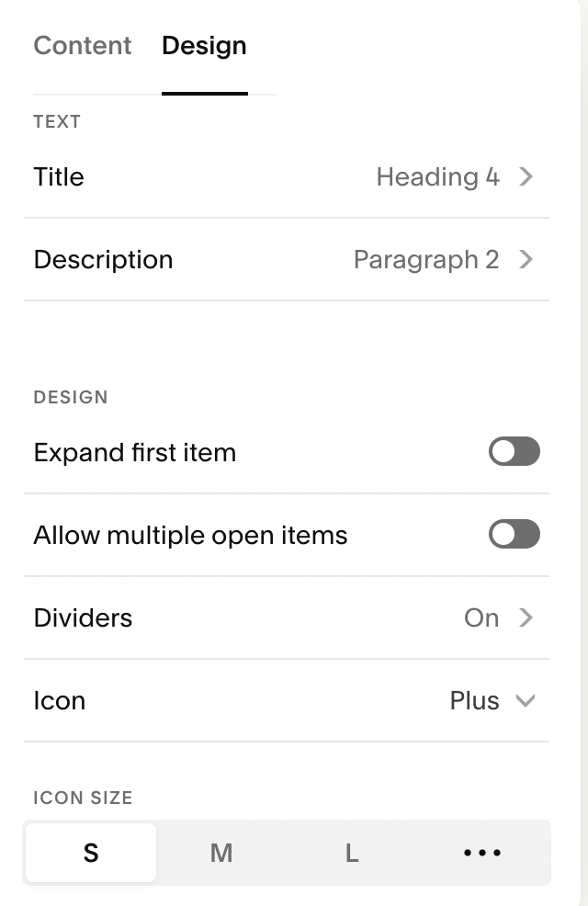The width and height of the screenshot is (588, 906).
Task: Enable Allow multiple open items switch
Action: [x=514, y=534]
